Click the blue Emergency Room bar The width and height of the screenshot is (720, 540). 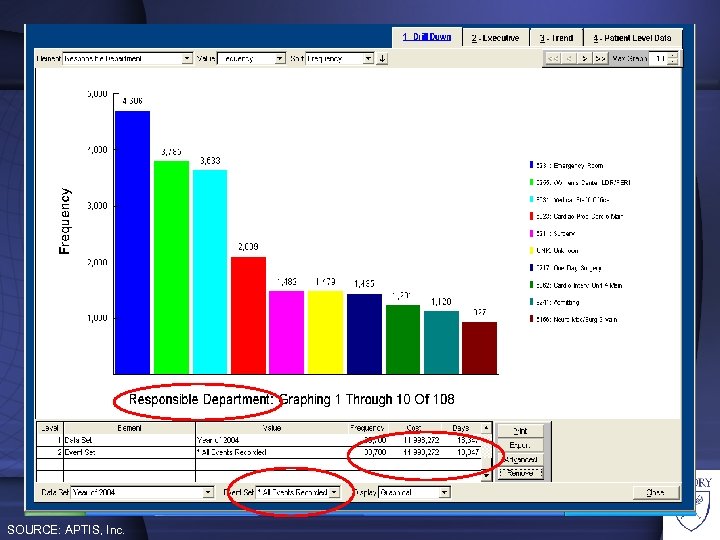point(132,242)
